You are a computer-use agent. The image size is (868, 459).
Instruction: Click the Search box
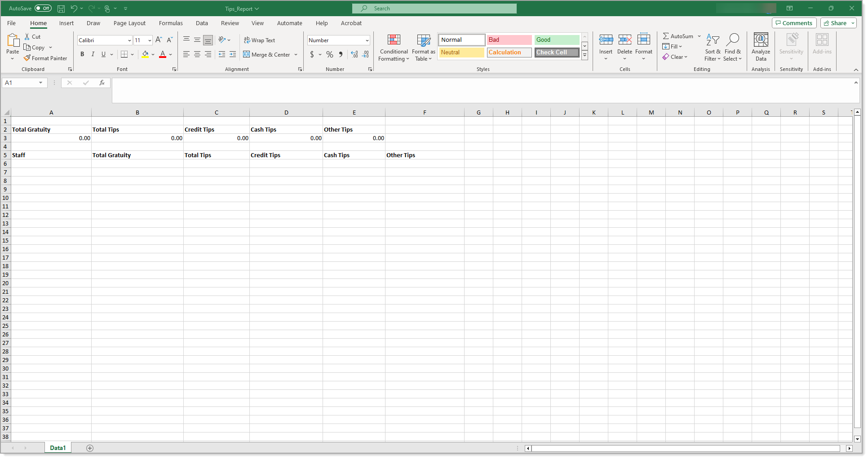coord(434,9)
